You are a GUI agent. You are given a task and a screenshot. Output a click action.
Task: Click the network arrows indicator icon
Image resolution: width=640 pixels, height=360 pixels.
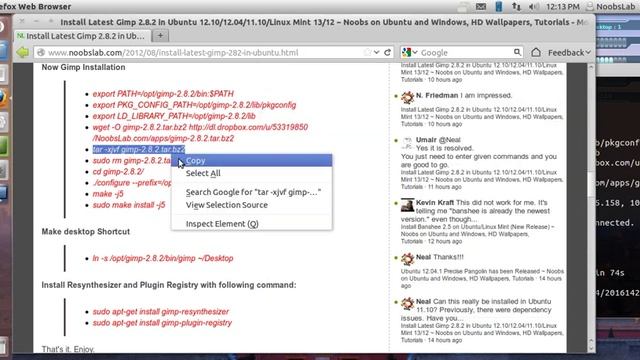(516, 7)
